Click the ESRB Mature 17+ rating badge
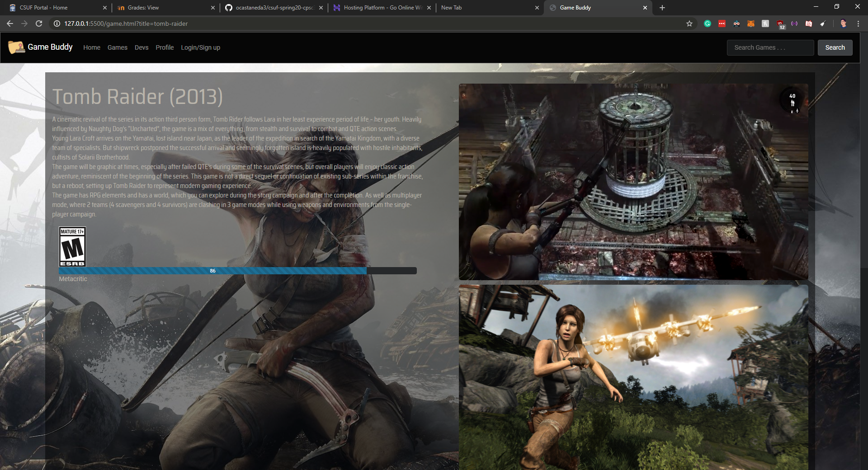The height and width of the screenshot is (470, 868). pos(72,247)
